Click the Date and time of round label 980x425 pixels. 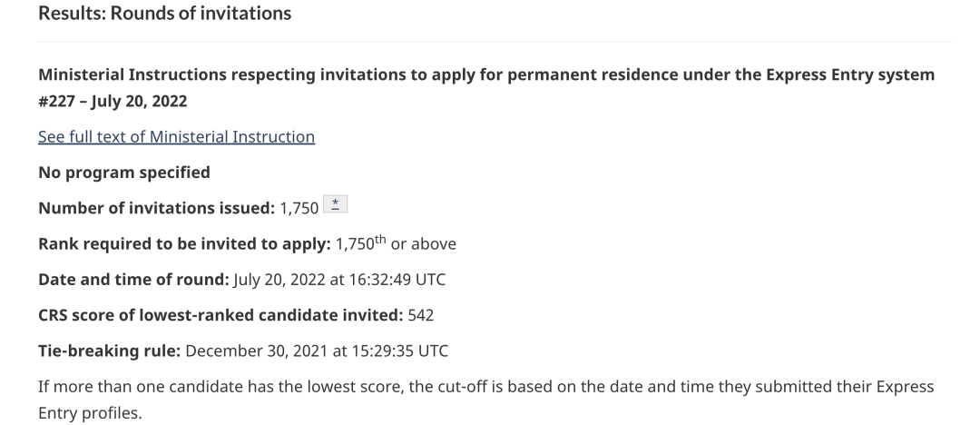pyautogui.click(x=133, y=279)
